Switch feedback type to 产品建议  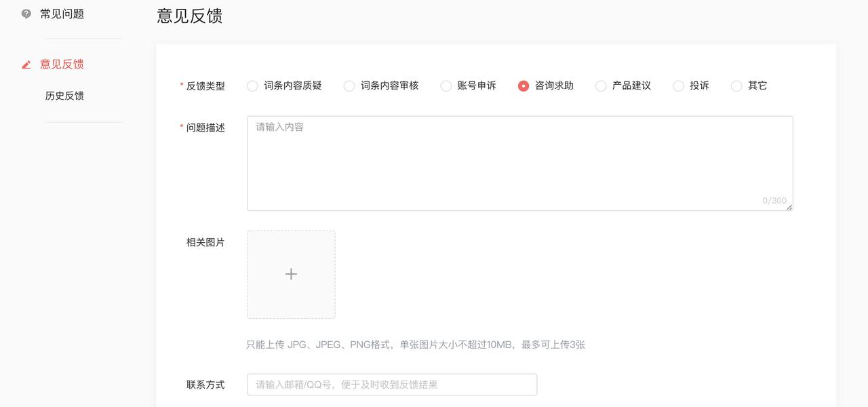coord(601,85)
